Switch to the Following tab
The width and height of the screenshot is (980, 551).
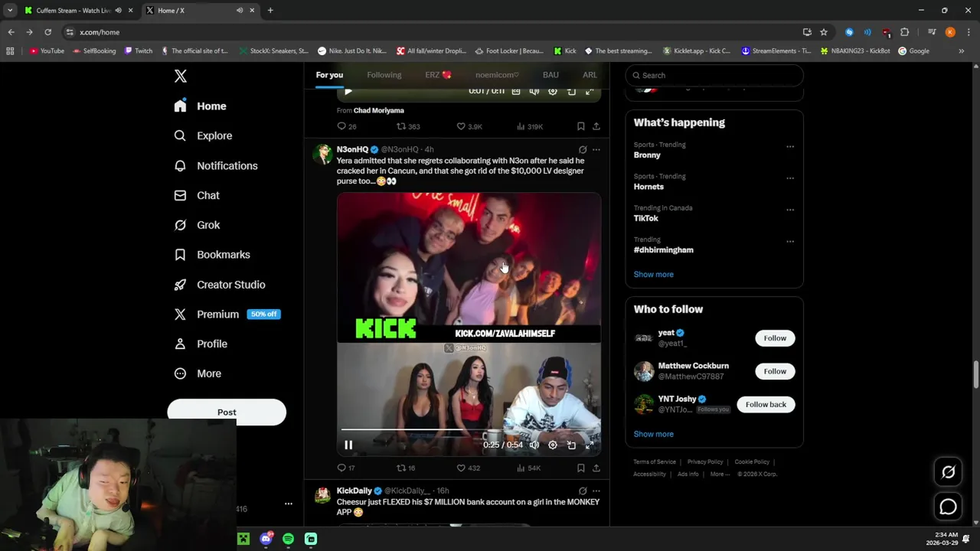coord(384,75)
